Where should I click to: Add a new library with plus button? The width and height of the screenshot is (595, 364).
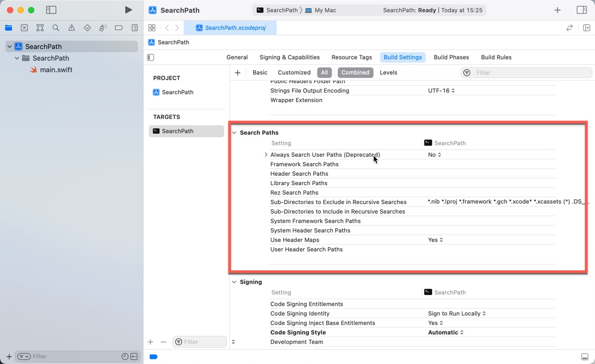point(558,10)
